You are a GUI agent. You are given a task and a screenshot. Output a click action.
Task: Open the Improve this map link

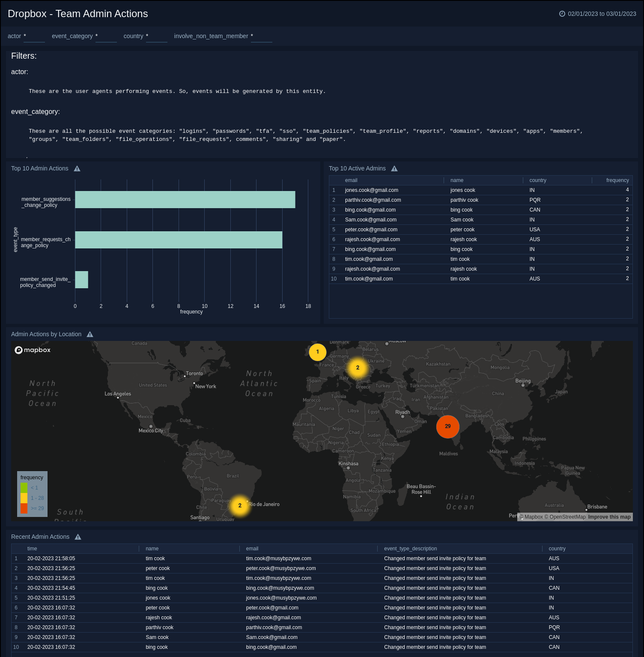coord(609,517)
